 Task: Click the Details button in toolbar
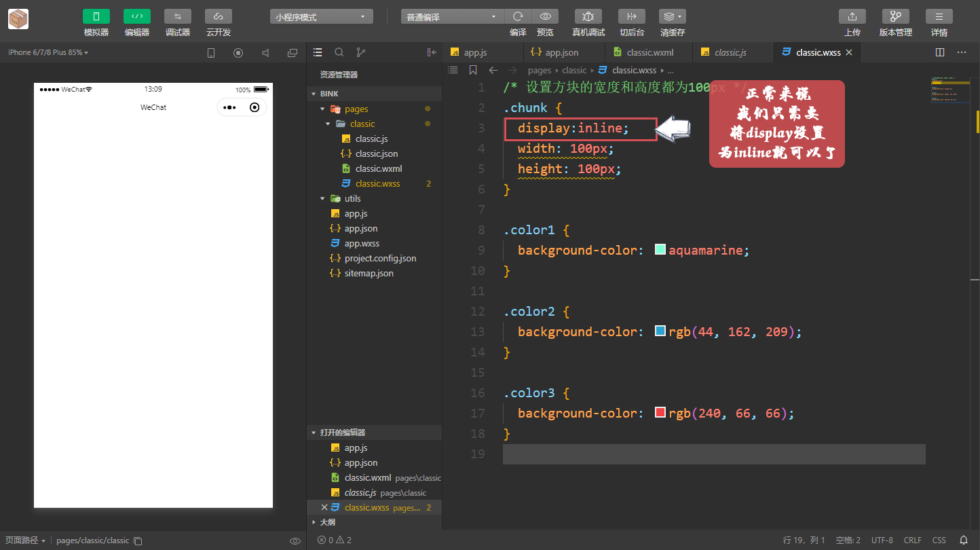[x=939, y=16]
